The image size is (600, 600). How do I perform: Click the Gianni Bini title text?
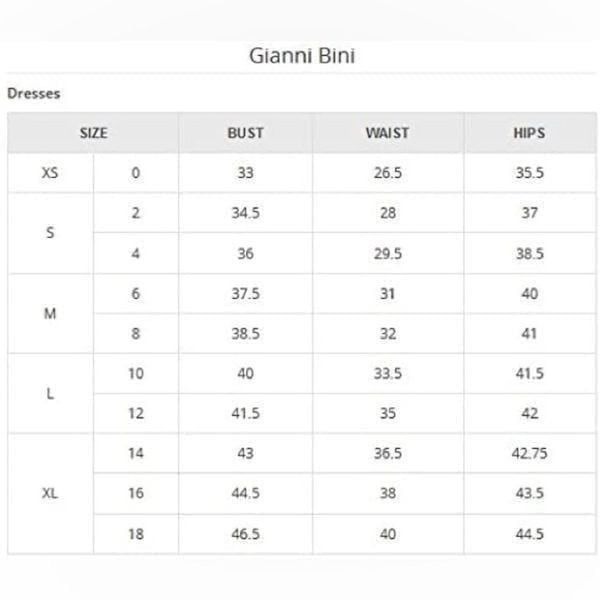click(302, 56)
